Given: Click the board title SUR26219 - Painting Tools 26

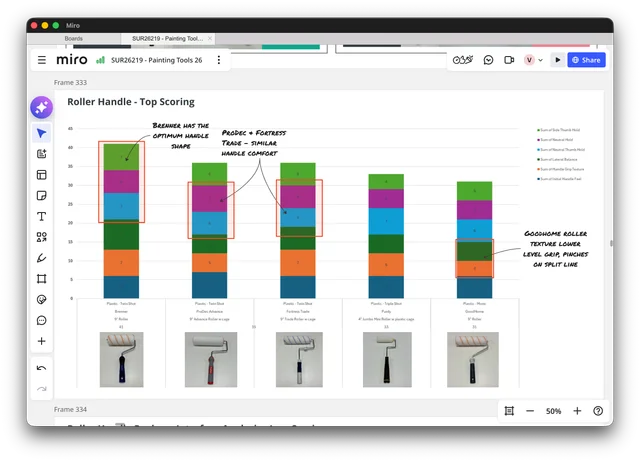Looking at the screenshot, I should 157,60.
